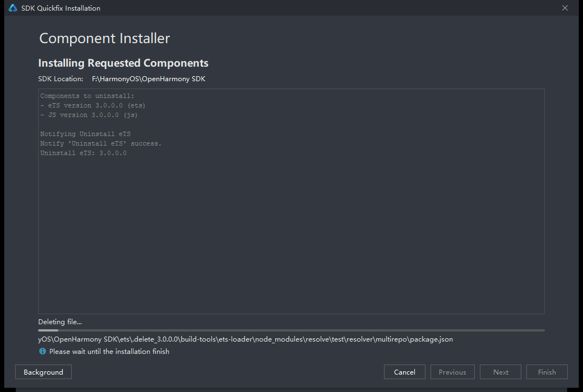Close the SDK Quickfix Installation dialog
The height and width of the screenshot is (392, 583).
click(x=565, y=8)
